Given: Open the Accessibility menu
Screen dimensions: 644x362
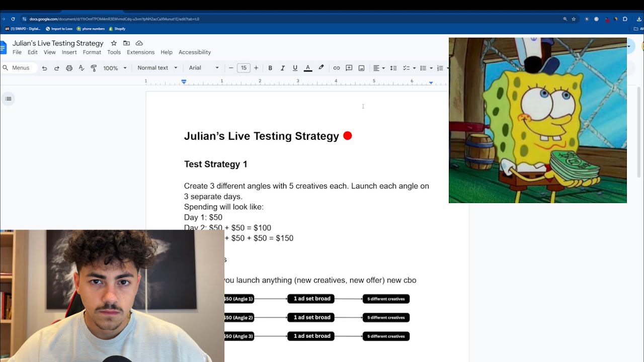Looking at the screenshot, I should pos(195,52).
